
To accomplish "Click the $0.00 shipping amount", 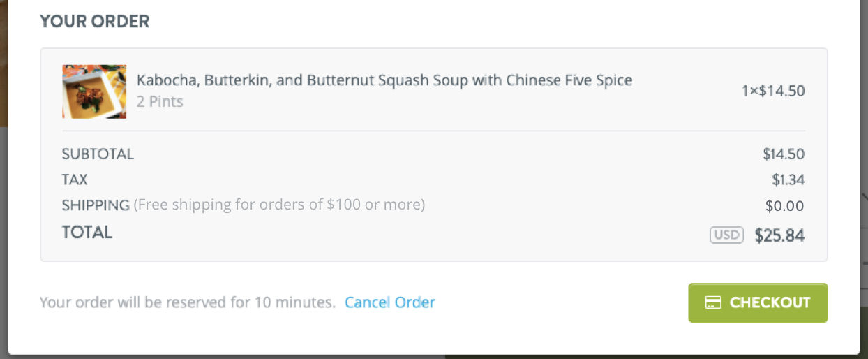I will [785, 206].
